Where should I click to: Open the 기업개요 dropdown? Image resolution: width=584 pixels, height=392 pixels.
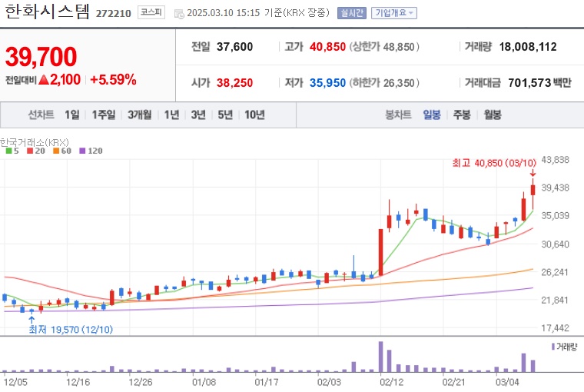tap(394, 13)
